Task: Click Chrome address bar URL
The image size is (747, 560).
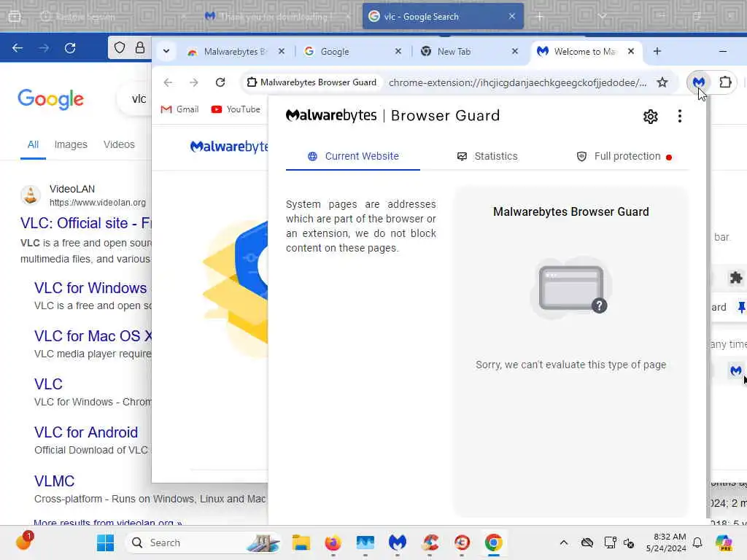Action: coord(517,82)
